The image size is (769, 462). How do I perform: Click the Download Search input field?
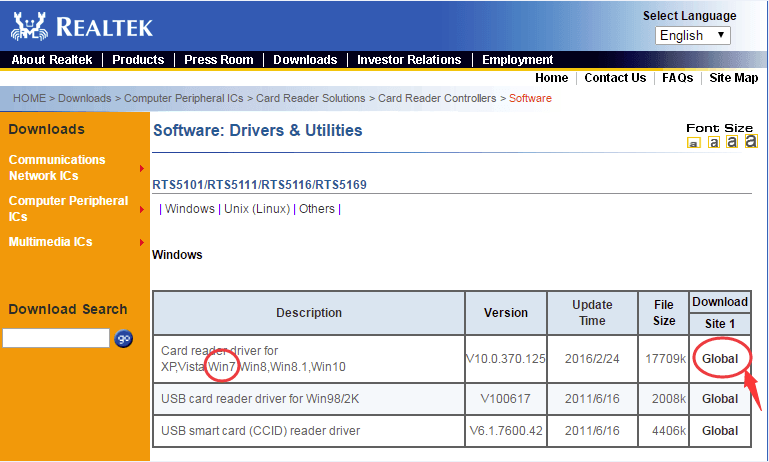pos(56,338)
